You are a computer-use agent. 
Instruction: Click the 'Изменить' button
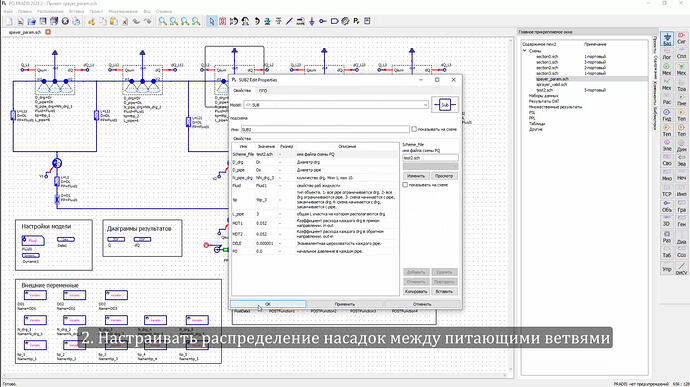tap(416, 176)
